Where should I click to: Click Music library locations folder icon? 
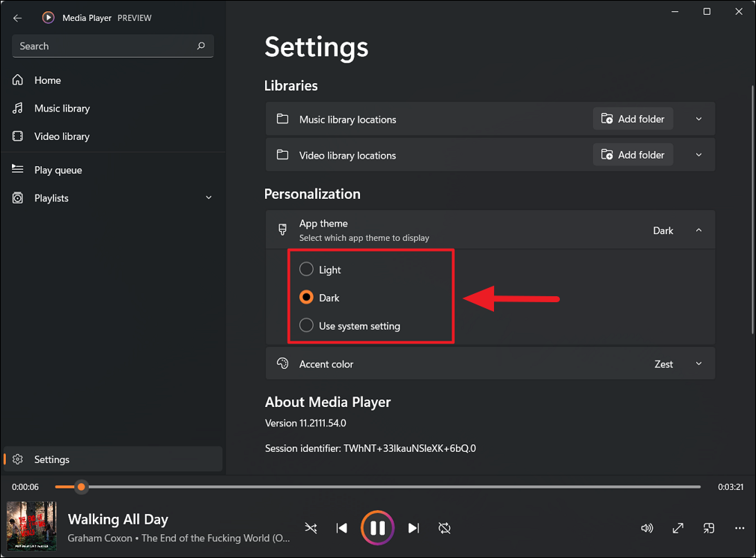pyautogui.click(x=282, y=118)
